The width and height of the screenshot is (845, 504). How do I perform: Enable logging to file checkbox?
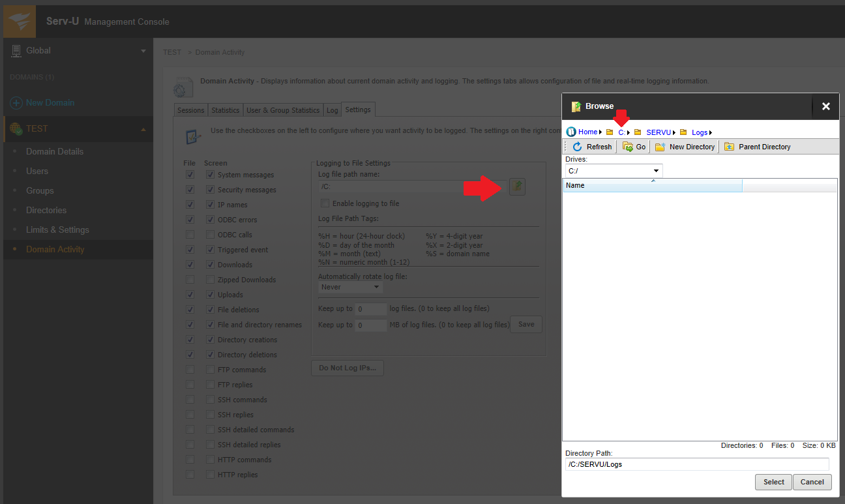(x=325, y=203)
